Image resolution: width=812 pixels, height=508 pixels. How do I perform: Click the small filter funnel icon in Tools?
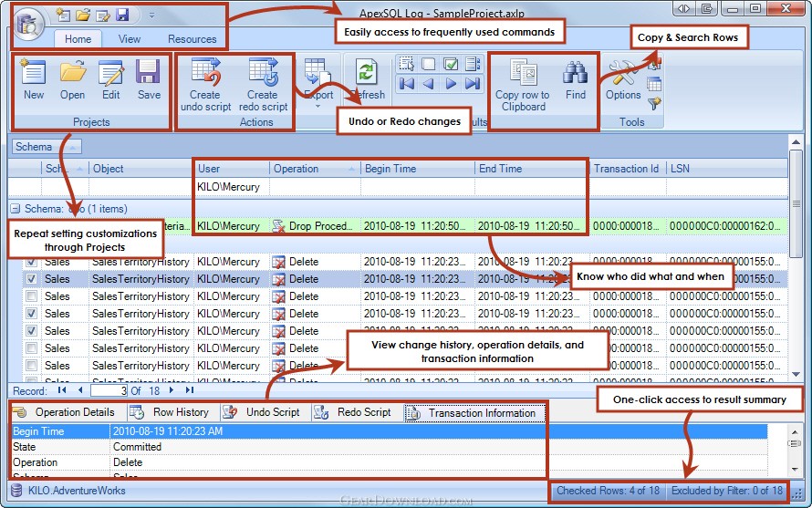pyautogui.click(x=654, y=103)
